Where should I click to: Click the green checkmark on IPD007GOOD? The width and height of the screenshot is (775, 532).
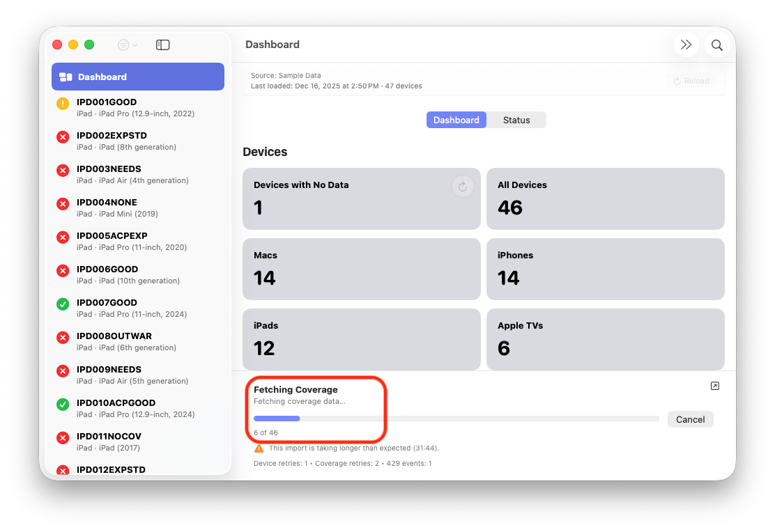(62, 304)
